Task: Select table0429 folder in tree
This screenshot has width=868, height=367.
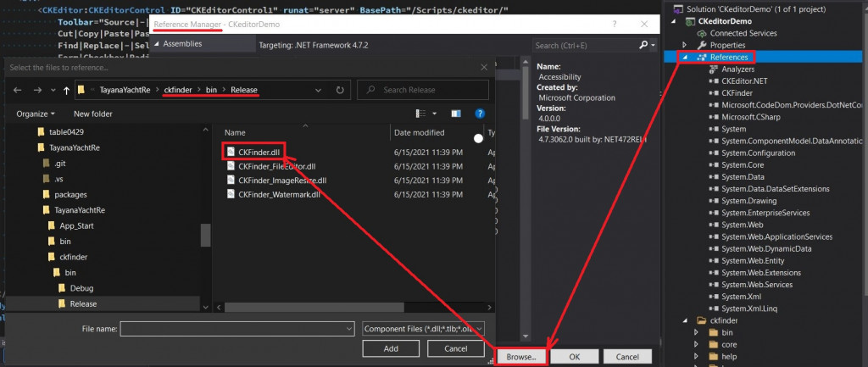Action: pyautogui.click(x=66, y=131)
